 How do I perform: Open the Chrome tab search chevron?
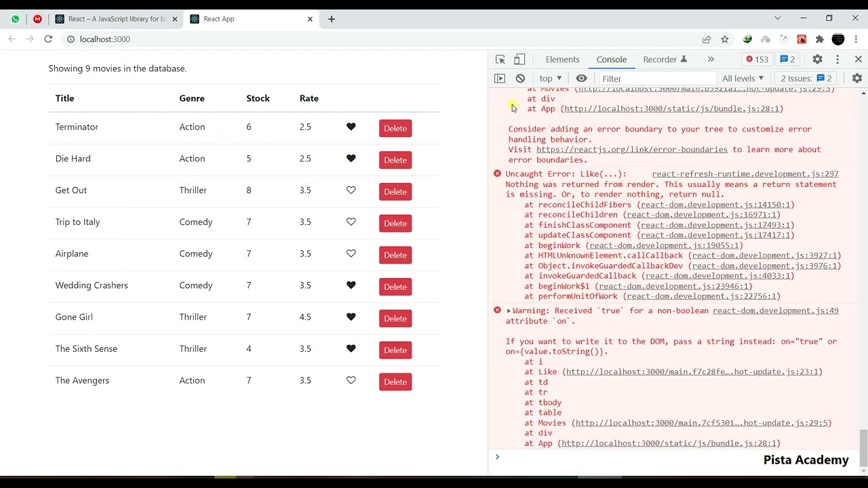778,18
